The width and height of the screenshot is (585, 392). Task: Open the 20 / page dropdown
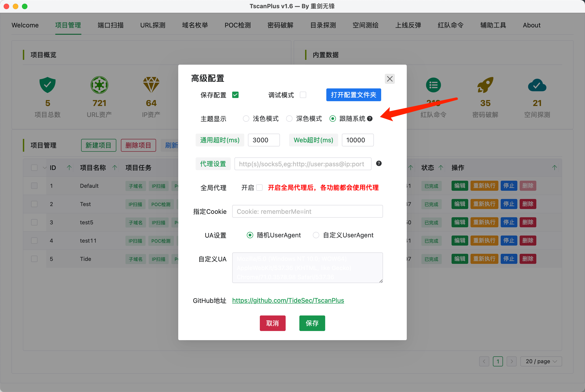click(x=541, y=361)
